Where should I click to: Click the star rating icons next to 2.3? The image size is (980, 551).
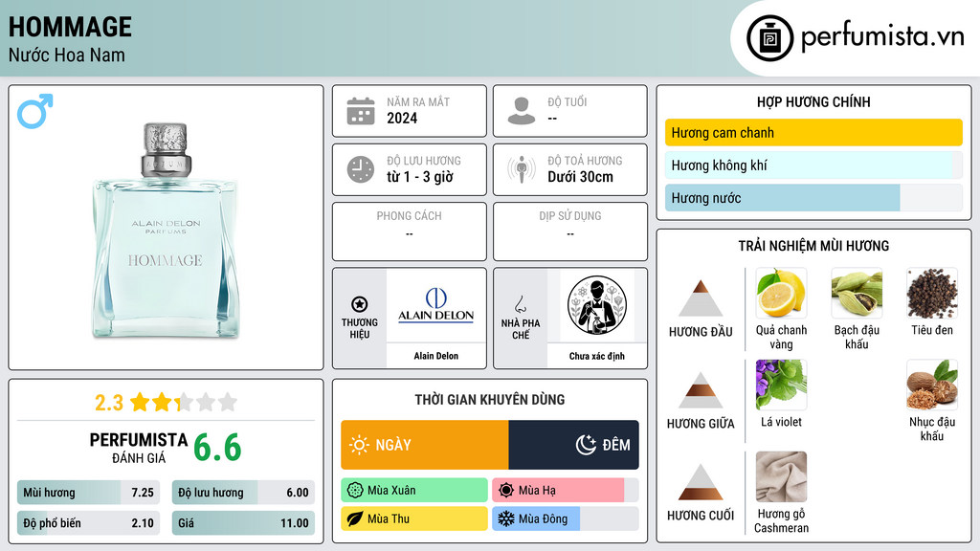tap(185, 403)
